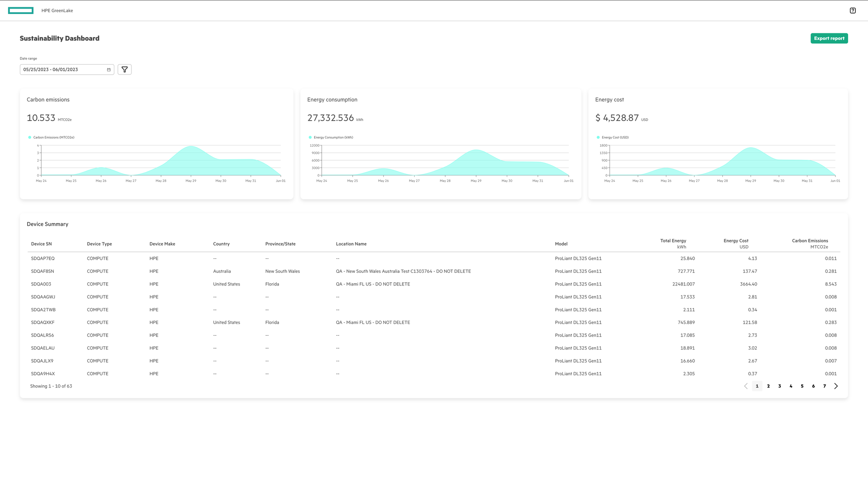Click the Export report button
Image resolution: width=868 pixels, height=481 pixels.
pos(829,38)
